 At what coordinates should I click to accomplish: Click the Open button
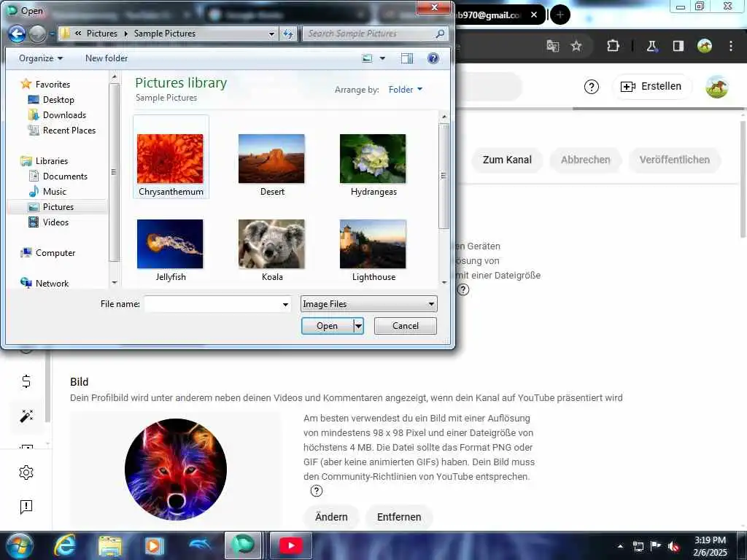[x=328, y=326]
